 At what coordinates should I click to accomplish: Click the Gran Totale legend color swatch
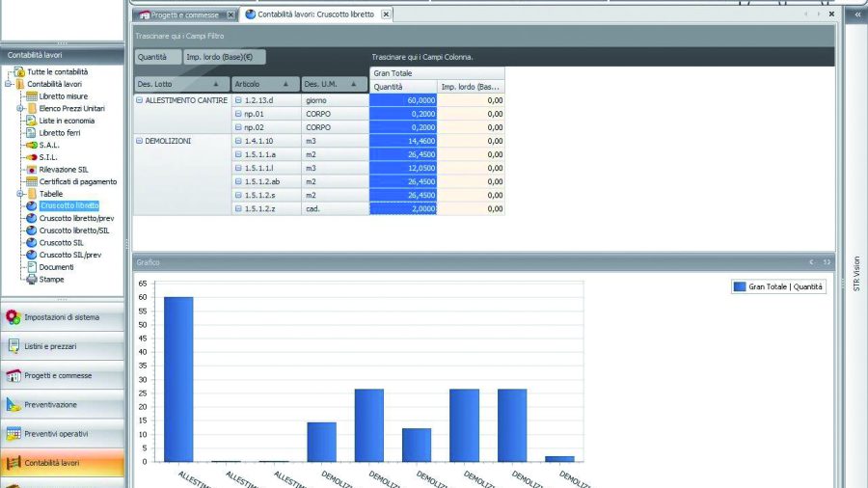click(740, 286)
